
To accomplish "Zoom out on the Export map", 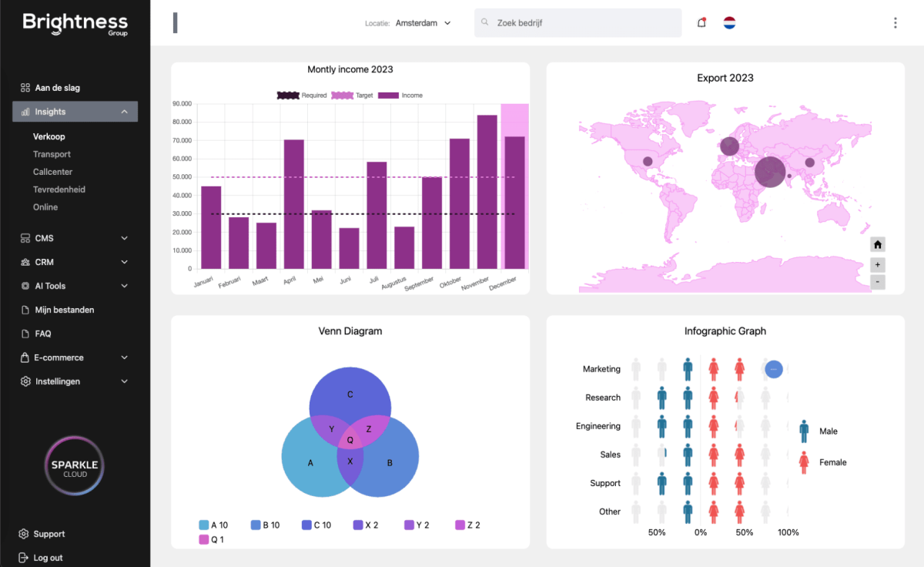I will tap(878, 282).
